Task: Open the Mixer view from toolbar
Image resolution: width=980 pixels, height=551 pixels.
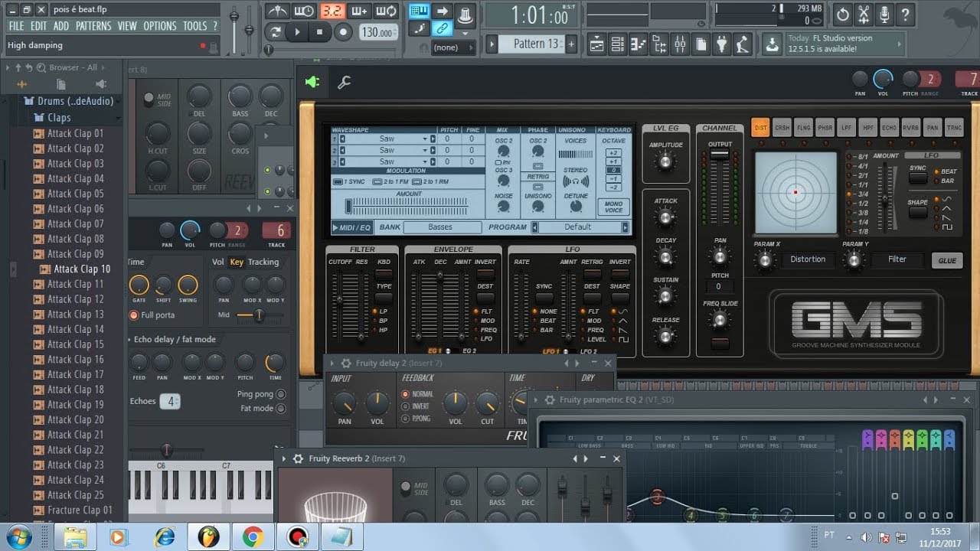Action: 681,44
